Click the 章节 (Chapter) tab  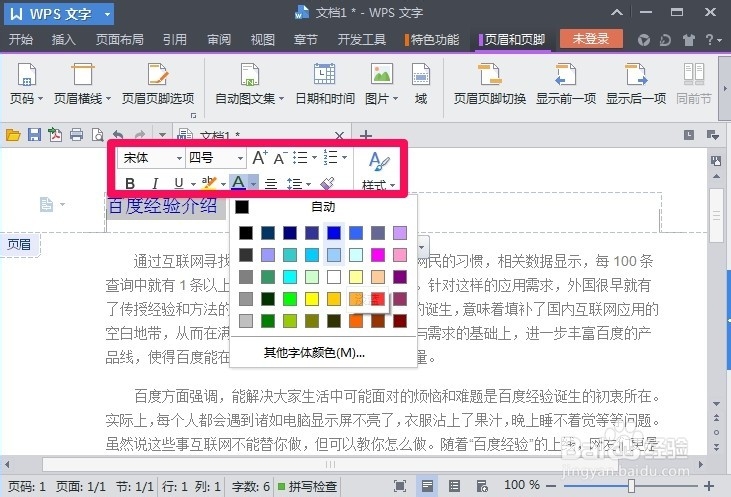[x=306, y=40]
